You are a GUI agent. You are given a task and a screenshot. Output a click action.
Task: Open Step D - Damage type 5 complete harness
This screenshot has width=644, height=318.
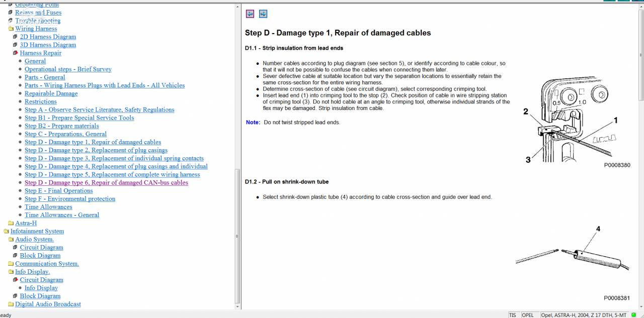click(x=112, y=174)
